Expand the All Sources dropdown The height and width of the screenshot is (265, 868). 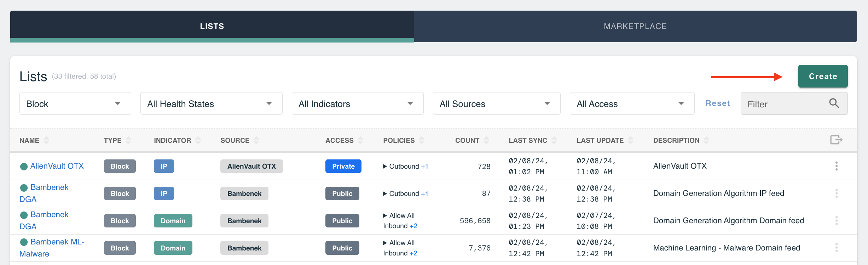tap(497, 103)
